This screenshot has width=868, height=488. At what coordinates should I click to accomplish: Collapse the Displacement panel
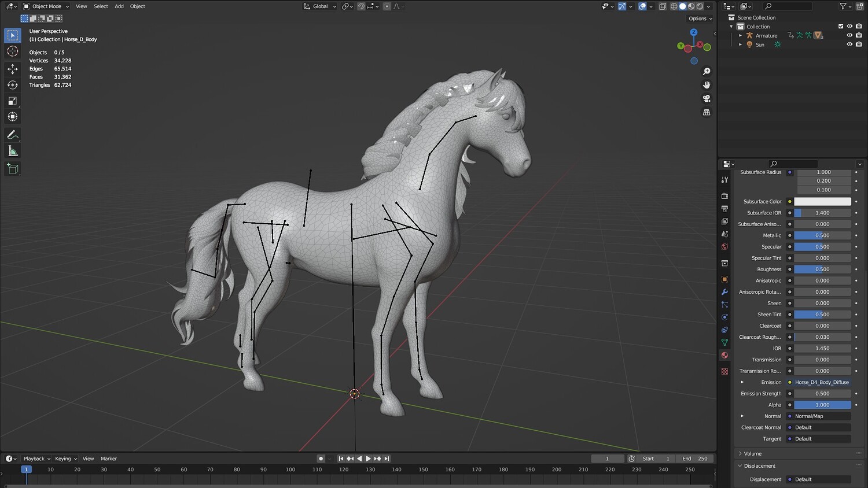[759, 466]
